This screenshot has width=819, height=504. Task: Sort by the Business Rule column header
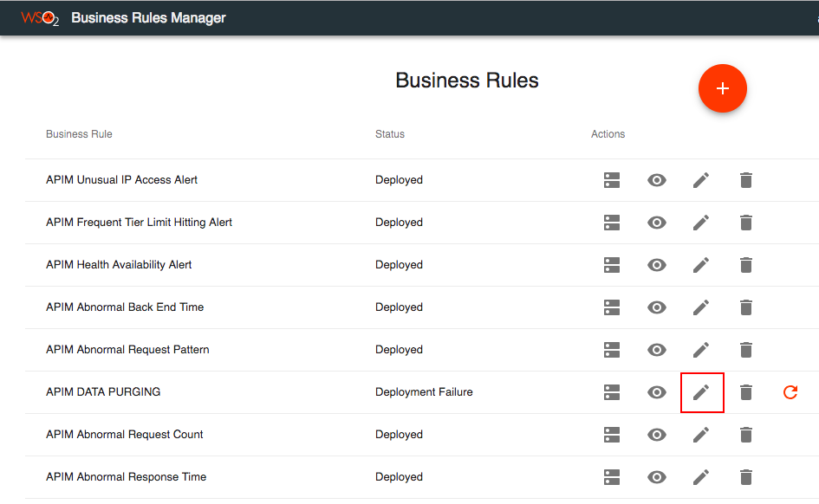tap(79, 134)
